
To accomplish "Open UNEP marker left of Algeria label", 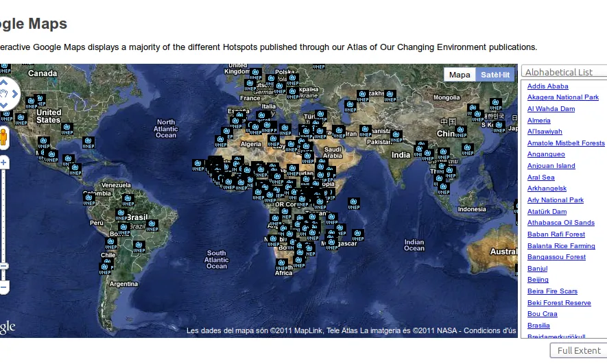I will click(x=221, y=141).
